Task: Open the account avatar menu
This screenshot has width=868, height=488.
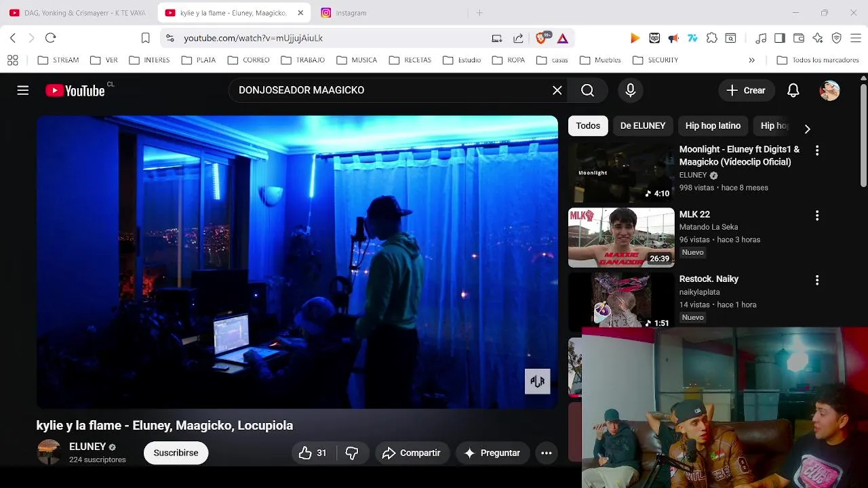Action: point(829,90)
